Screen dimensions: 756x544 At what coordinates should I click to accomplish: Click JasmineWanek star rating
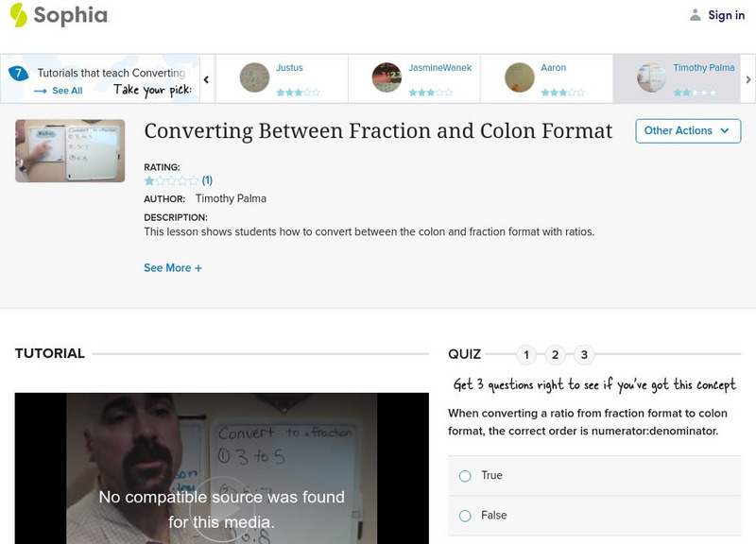(x=431, y=93)
